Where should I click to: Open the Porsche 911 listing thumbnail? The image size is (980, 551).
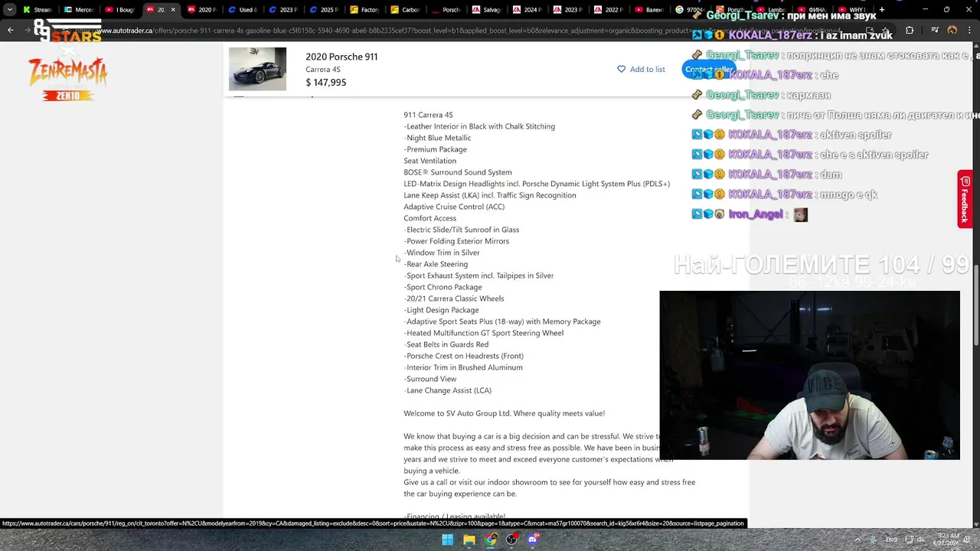[x=257, y=69]
